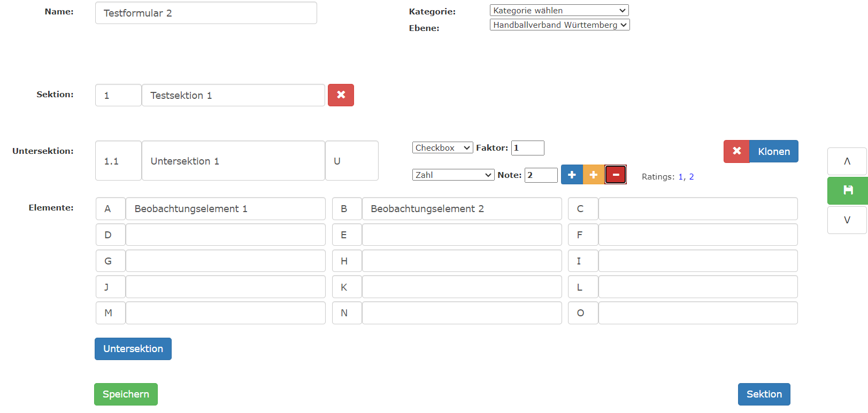Screen dimensions: 868x413
Task: Open the Kategorie wählen dropdown
Action: pos(559,10)
